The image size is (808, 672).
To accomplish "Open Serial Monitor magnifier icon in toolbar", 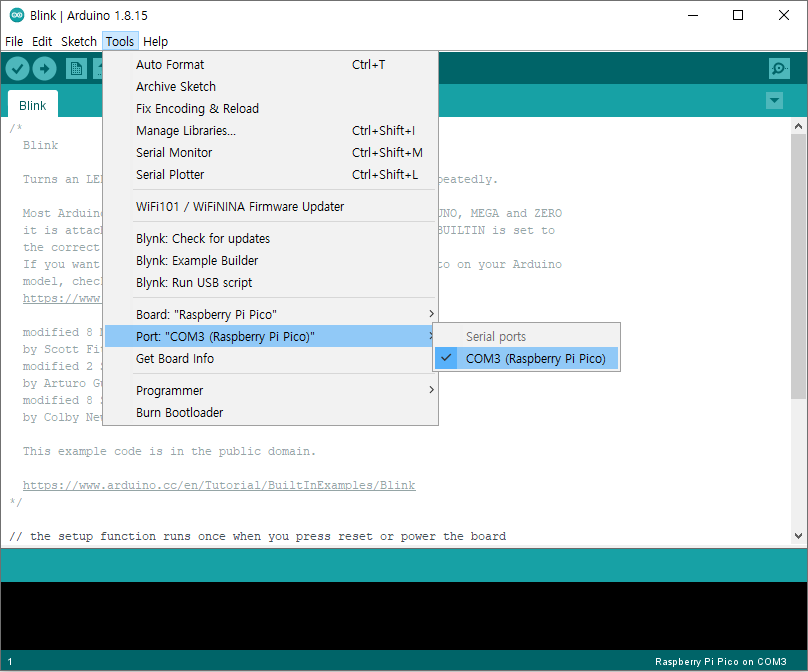I will click(779, 69).
